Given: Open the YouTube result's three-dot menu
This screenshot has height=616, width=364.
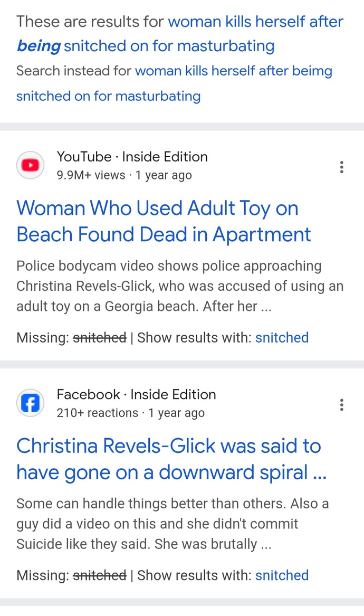Looking at the screenshot, I should tap(342, 167).
